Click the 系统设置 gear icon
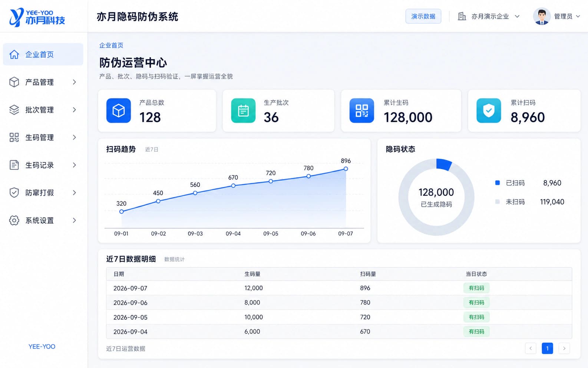The height and width of the screenshot is (368, 588). click(14, 220)
